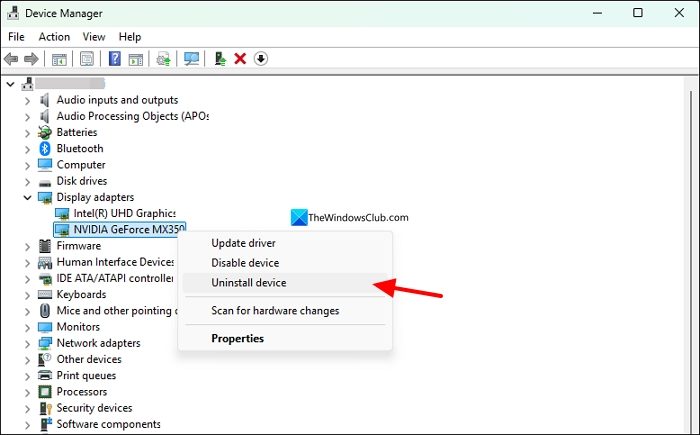Click the Keyboards category icon
700x435 pixels.
pyautogui.click(x=45, y=294)
